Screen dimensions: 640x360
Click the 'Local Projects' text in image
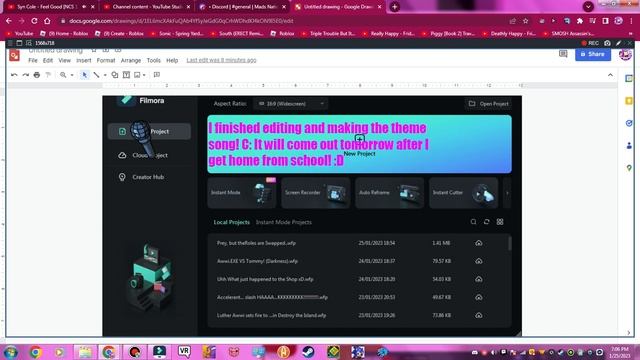pyautogui.click(x=231, y=222)
